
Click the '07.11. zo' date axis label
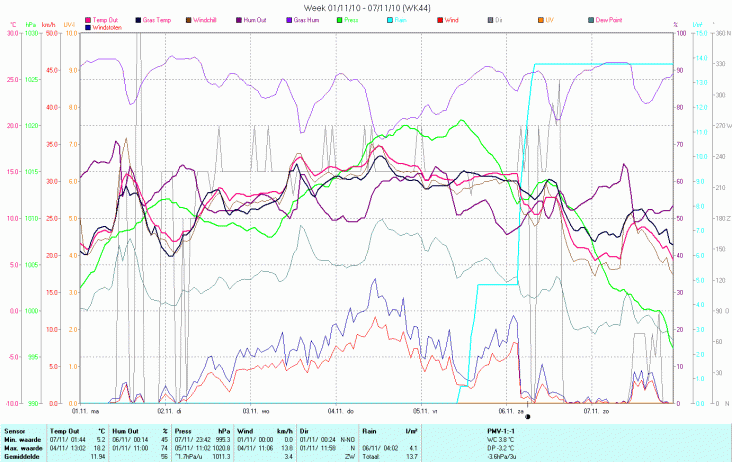[596, 411]
